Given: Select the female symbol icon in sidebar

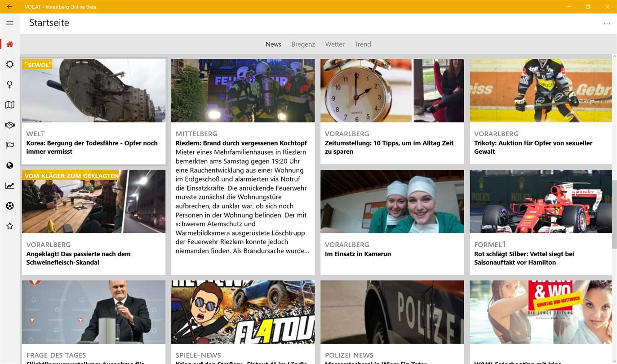Looking at the screenshot, I should (10, 84).
